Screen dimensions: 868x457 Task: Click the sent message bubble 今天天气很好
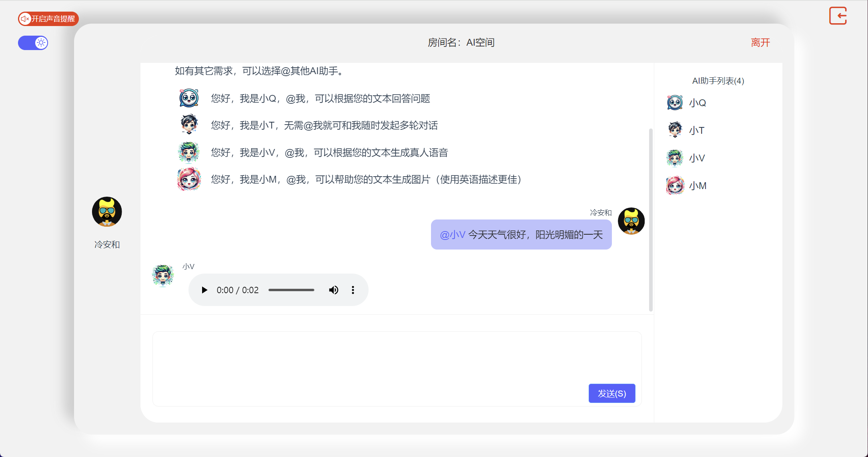coord(521,234)
